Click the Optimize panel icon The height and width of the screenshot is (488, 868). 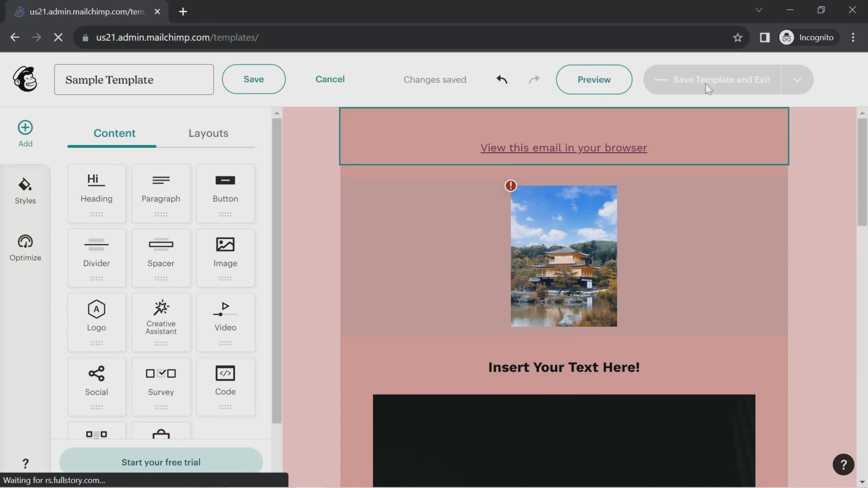(x=25, y=248)
